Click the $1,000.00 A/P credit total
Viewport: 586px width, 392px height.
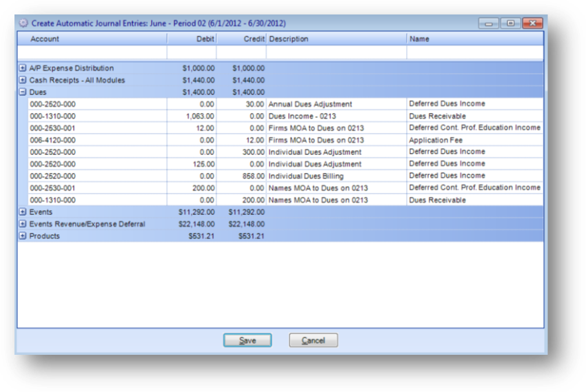pyautogui.click(x=248, y=68)
